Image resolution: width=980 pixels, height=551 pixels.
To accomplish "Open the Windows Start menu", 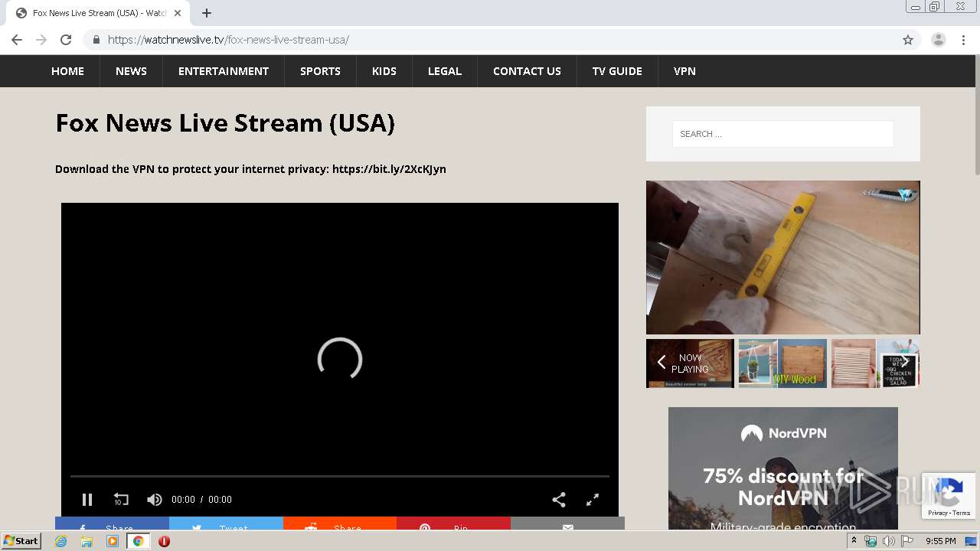I will 21,541.
